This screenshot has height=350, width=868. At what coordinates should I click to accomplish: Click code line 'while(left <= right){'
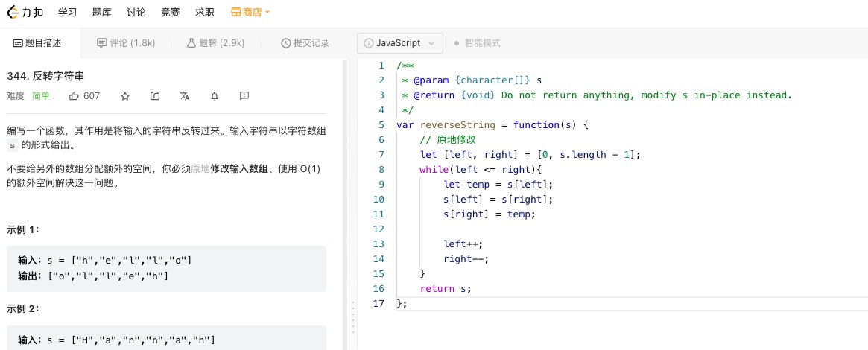[480, 170]
